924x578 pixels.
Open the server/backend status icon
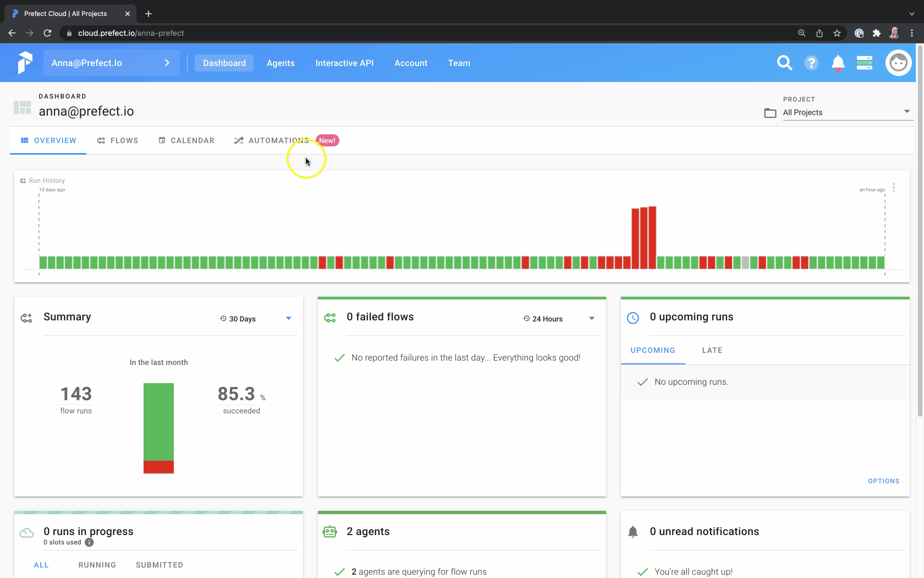point(865,63)
